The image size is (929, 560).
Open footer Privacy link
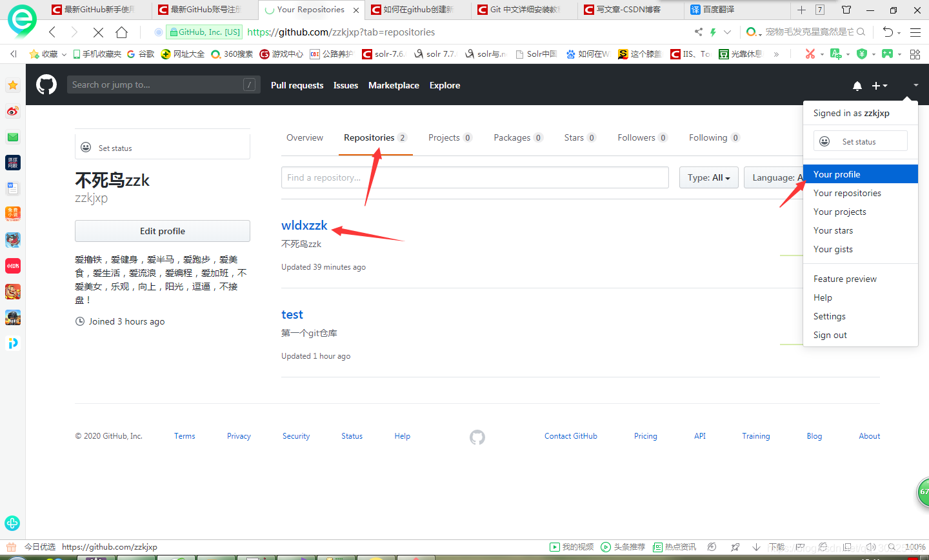pos(239,436)
